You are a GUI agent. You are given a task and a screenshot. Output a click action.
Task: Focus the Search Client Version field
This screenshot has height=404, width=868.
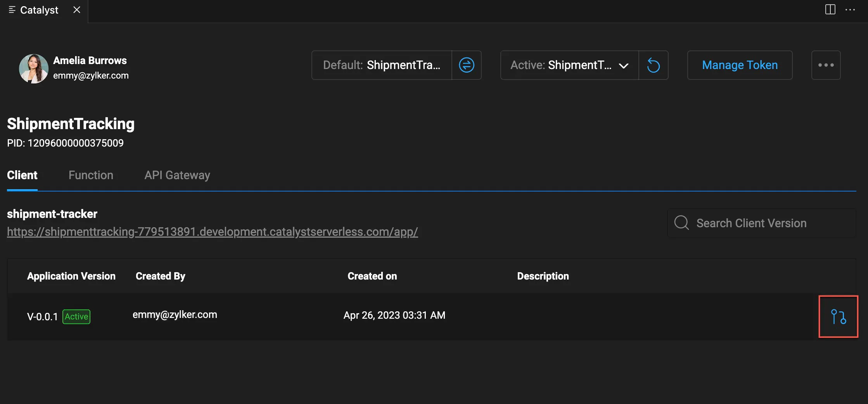pos(762,223)
